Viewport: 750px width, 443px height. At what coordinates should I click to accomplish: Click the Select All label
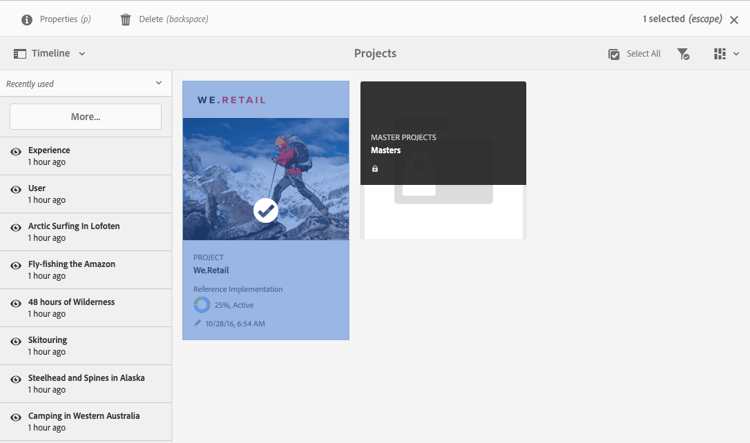643,54
